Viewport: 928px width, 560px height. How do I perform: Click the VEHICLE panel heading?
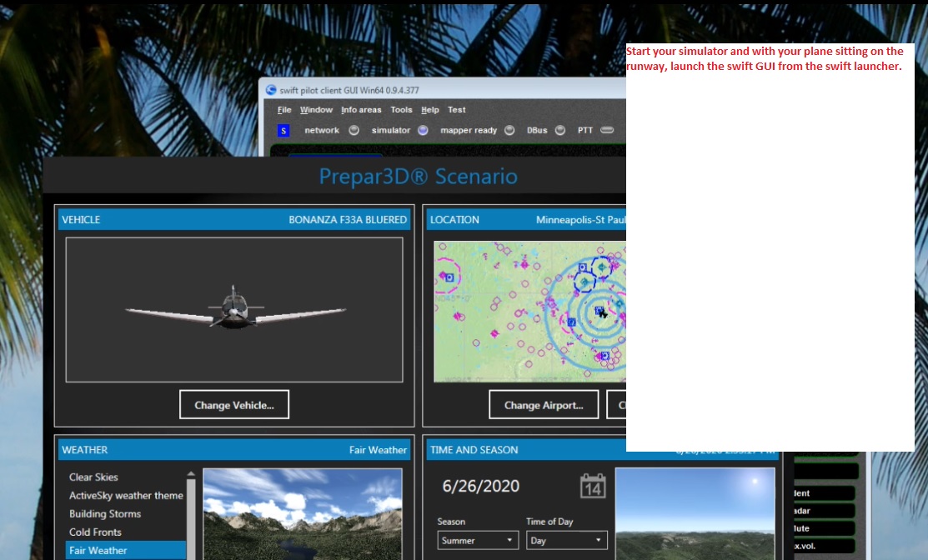[81, 220]
